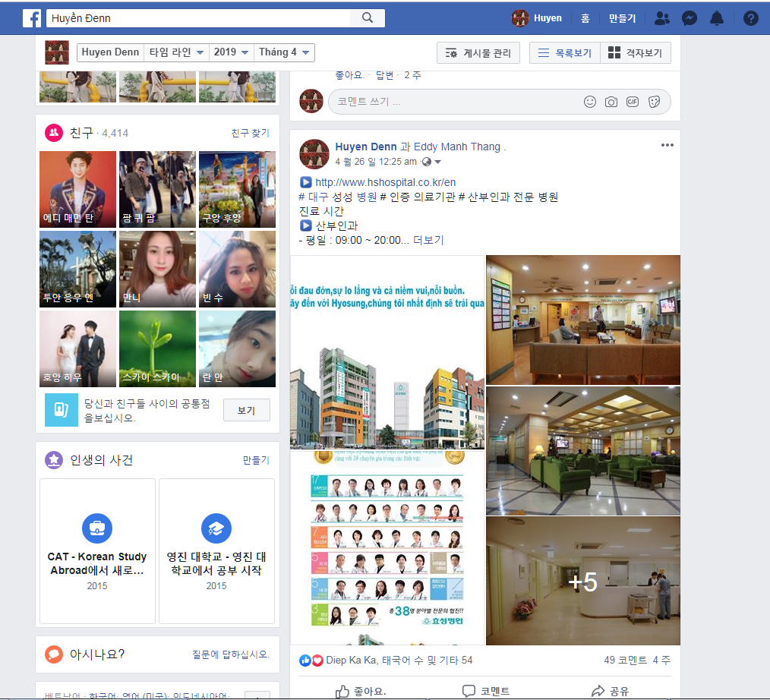This screenshot has height=700, width=770.
Task: Switch to grid view (격자보기)
Action: coord(636,53)
